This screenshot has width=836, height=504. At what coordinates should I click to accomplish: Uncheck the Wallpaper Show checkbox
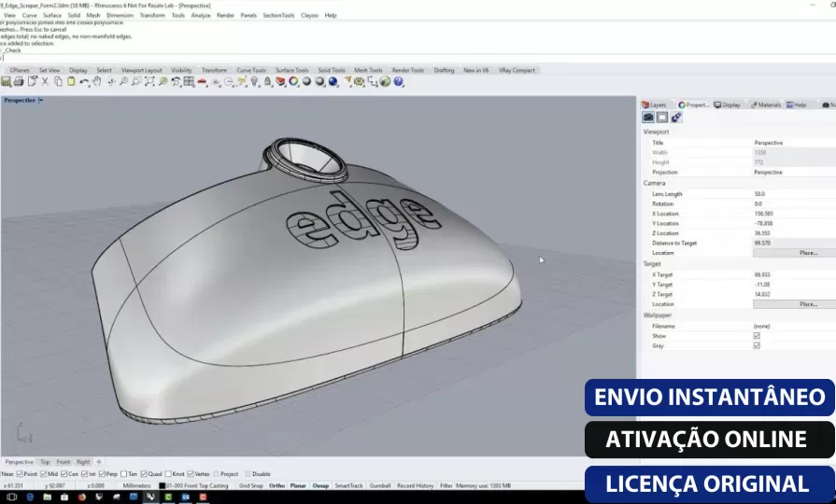[757, 336]
